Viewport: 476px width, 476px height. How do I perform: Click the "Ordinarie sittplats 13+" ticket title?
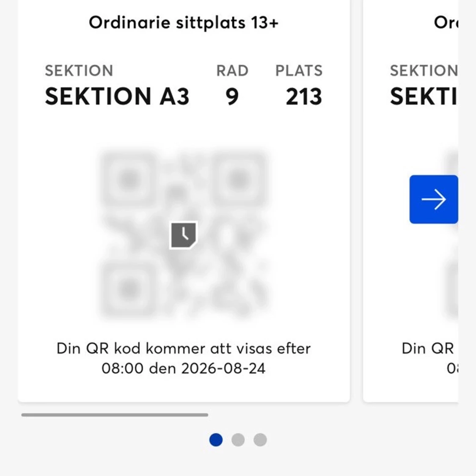(x=184, y=23)
